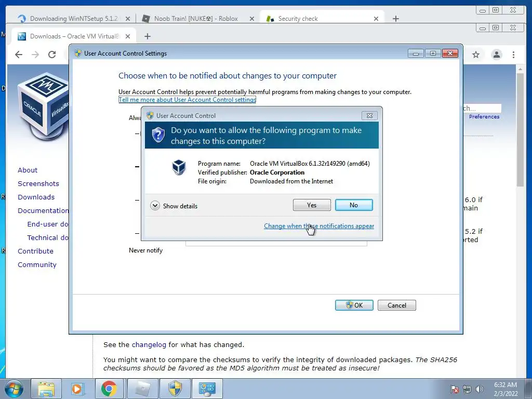Open Windows Media Player from taskbar
532x399 pixels.
point(77,389)
